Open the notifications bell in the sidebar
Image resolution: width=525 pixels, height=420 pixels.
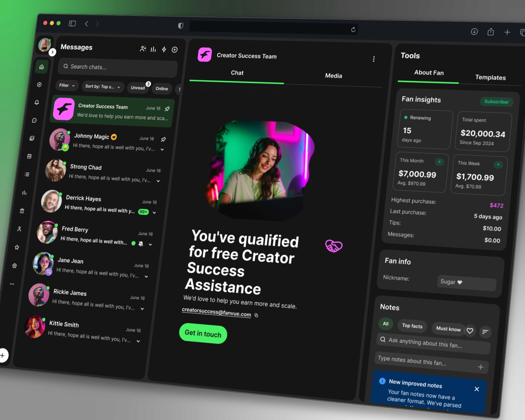tap(37, 102)
